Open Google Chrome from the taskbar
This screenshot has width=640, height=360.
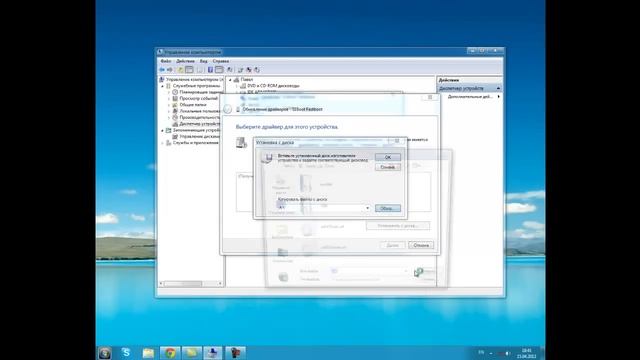[x=170, y=353]
